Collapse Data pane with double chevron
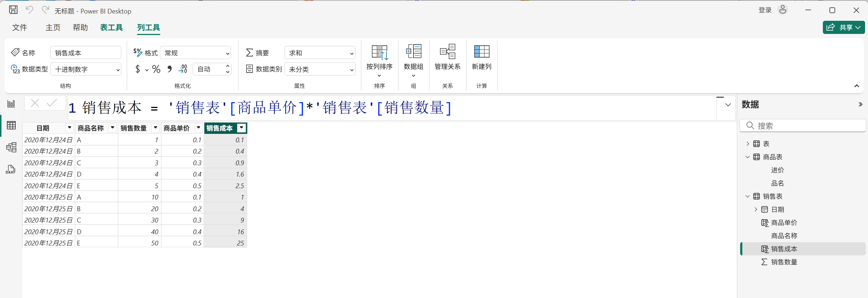The height and width of the screenshot is (298, 868). pos(860,105)
